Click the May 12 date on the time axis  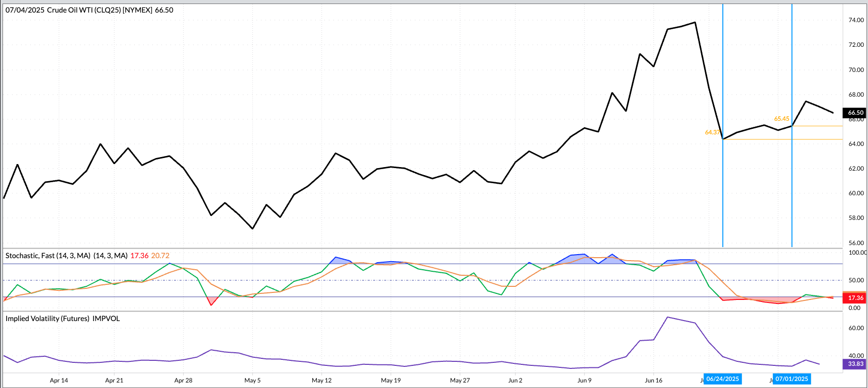[x=322, y=380]
